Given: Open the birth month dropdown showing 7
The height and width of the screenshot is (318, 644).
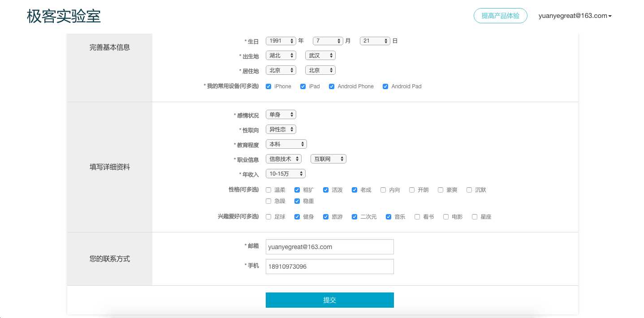Looking at the screenshot, I should tap(328, 41).
